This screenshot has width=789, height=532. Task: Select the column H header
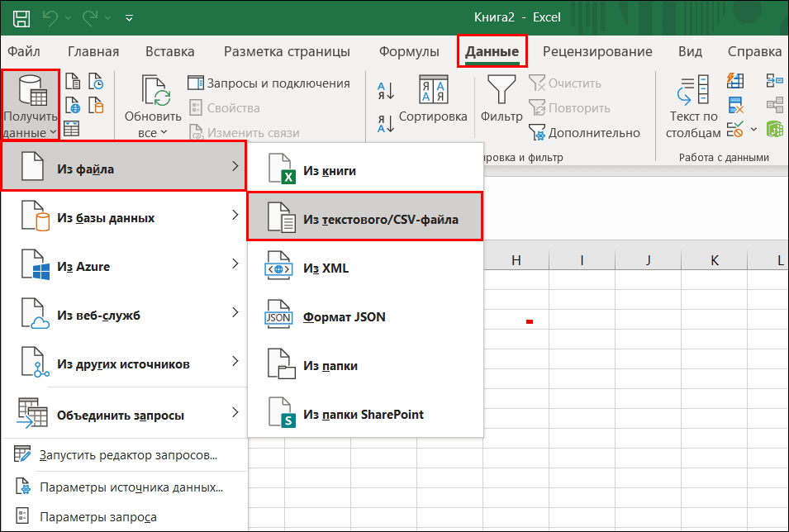[516, 260]
